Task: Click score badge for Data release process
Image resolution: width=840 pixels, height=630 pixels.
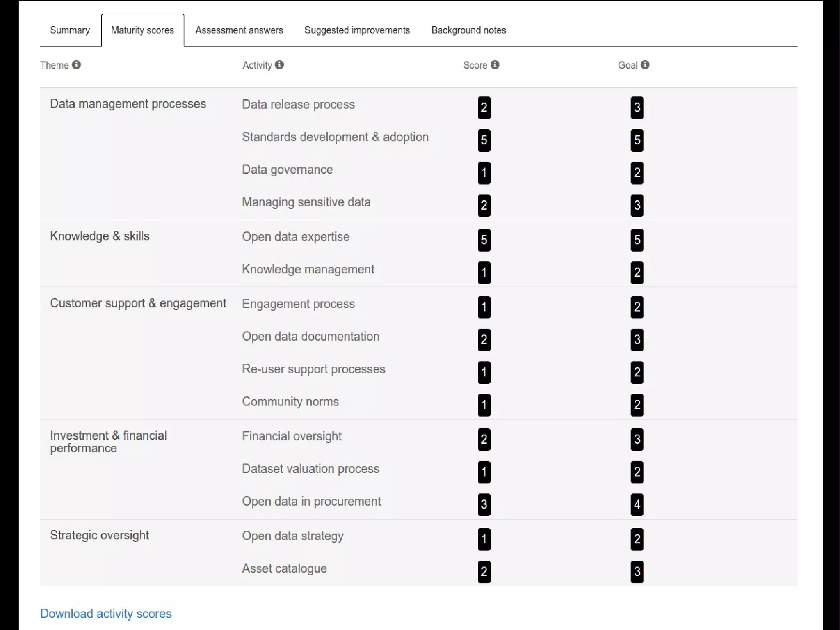Action: pos(484,108)
